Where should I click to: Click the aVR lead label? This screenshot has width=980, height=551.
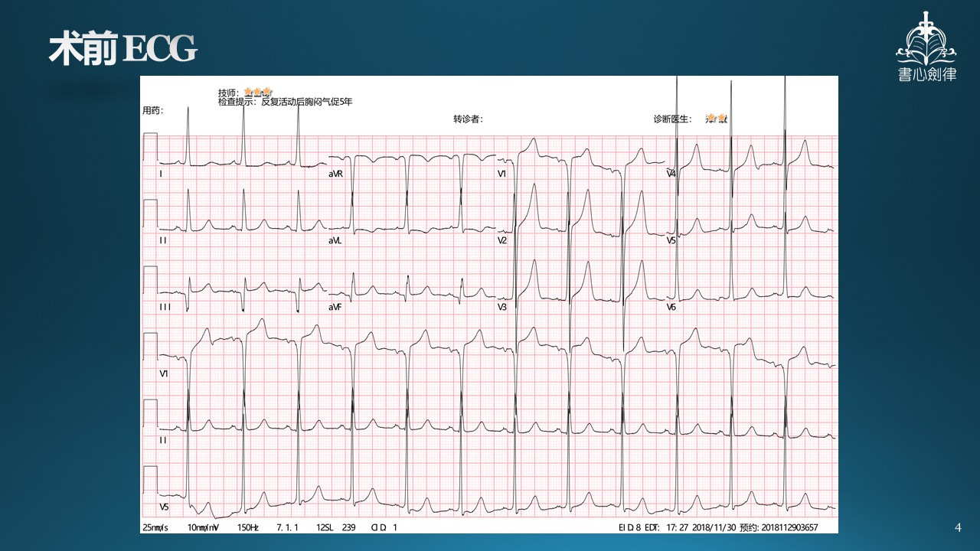click(335, 174)
